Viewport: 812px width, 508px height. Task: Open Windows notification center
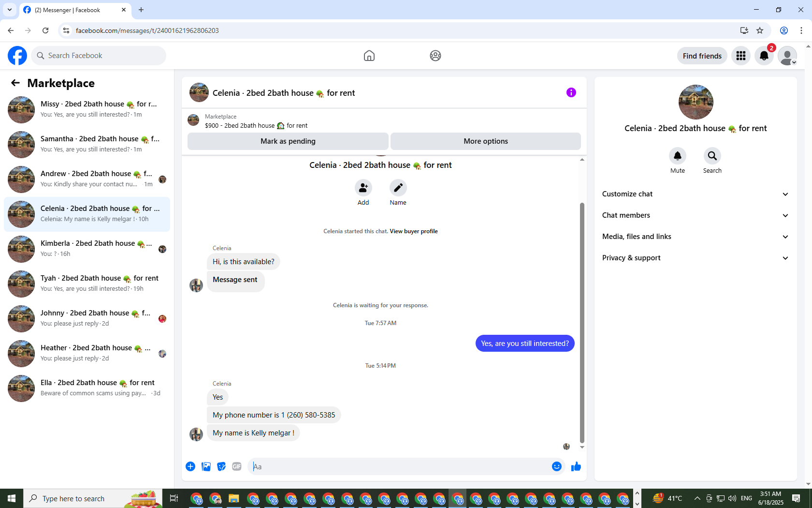(x=797, y=498)
